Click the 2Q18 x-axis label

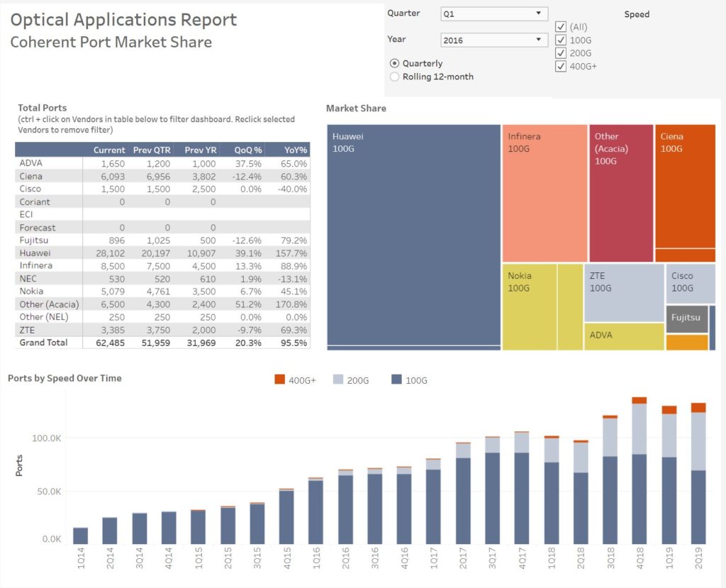click(x=581, y=558)
